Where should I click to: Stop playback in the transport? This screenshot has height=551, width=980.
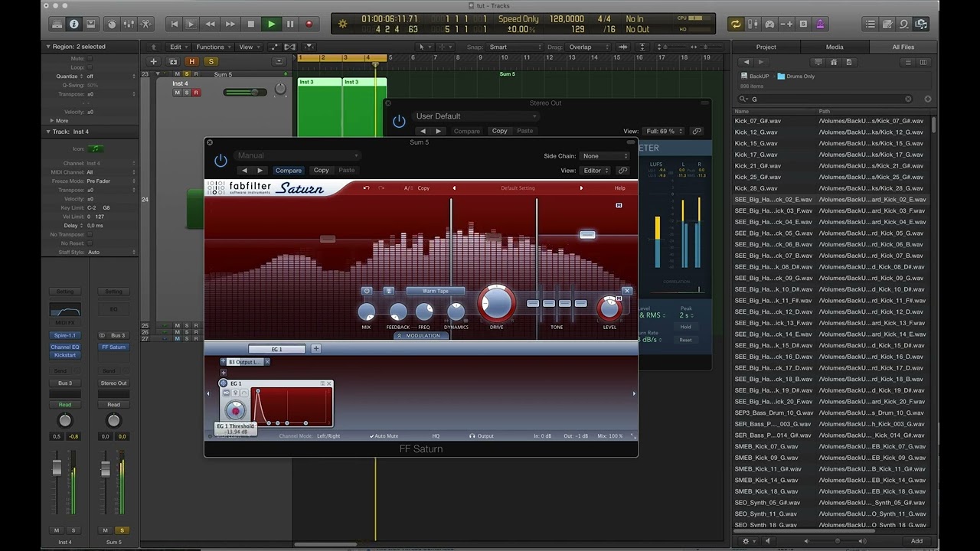pos(250,24)
